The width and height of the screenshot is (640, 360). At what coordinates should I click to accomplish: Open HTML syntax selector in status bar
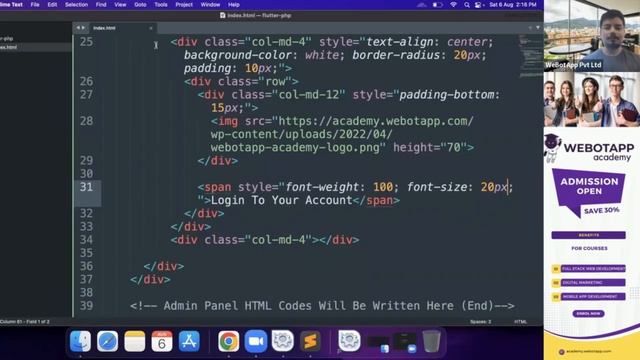pyautogui.click(x=520, y=322)
